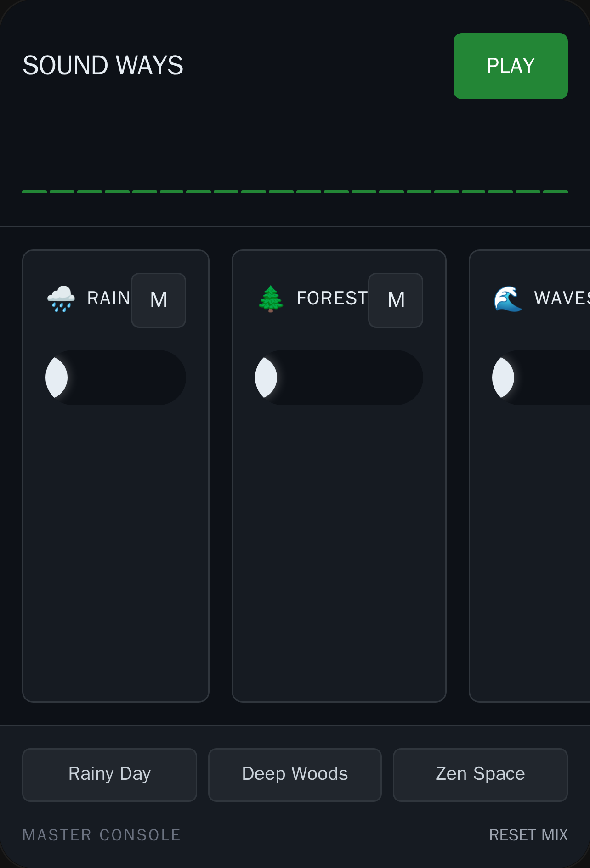Load the Zen Space preset
The image size is (590, 868).
(480, 775)
